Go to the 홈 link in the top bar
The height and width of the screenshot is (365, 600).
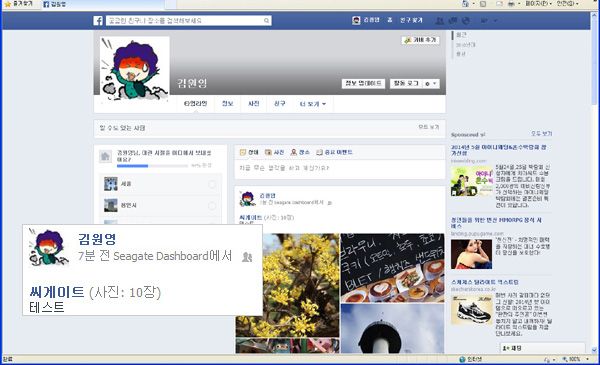tap(390, 20)
